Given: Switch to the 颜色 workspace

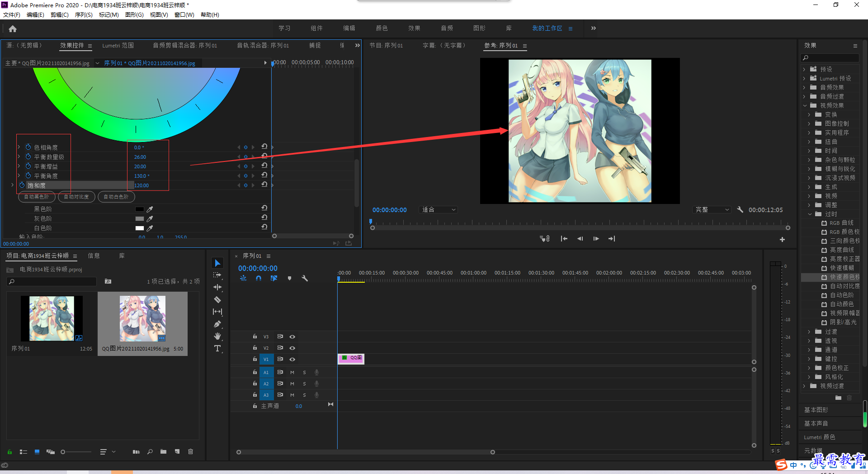Looking at the screenshot, I should [x=382, y=28].
